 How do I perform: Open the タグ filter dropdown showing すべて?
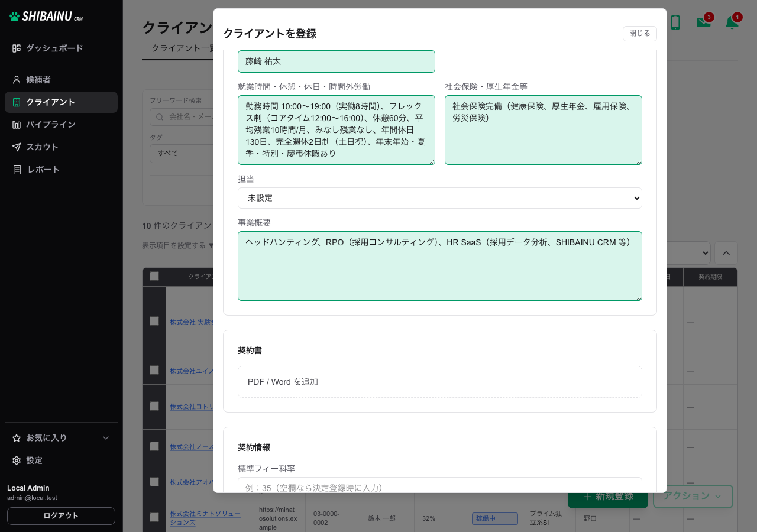point(181,153)
